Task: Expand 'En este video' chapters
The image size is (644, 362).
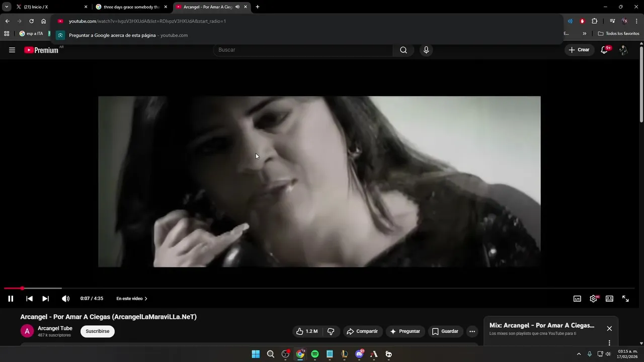Action: (132, 299)
